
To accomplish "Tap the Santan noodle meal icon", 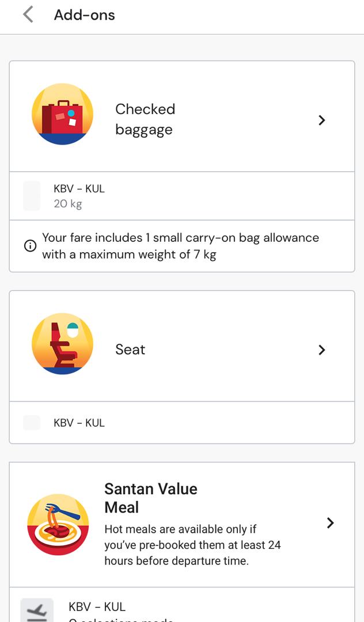I will pos(58,524).
